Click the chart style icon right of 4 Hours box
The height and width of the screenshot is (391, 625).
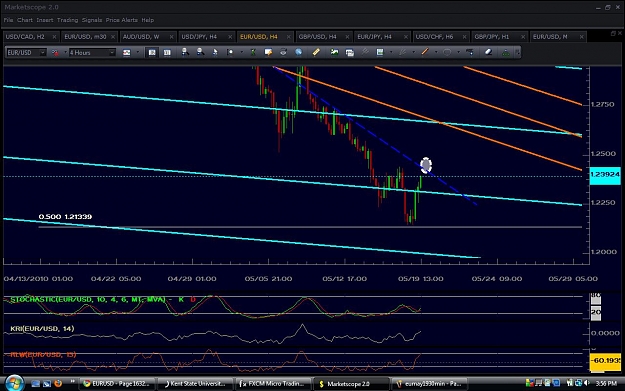coord(126,53)
